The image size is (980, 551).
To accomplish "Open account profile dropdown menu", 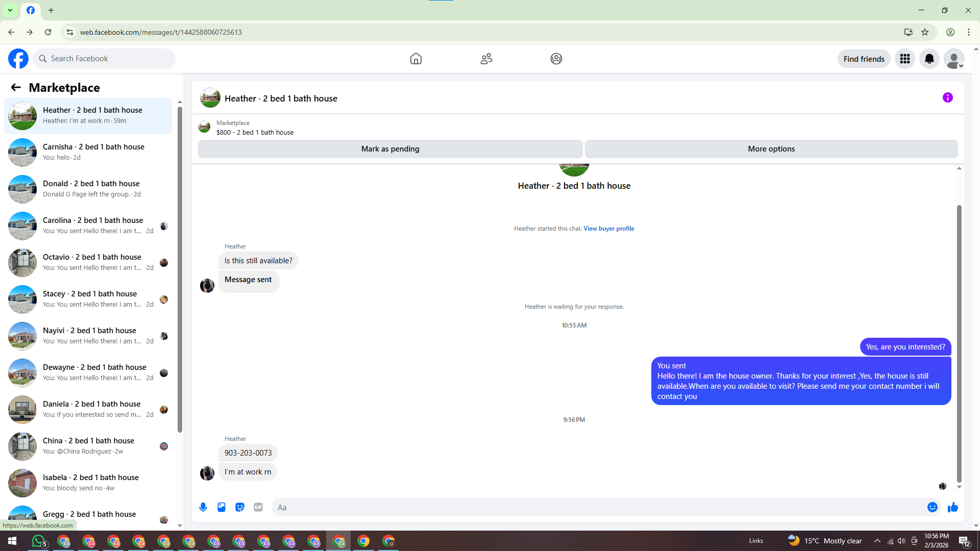I will (953, 59).
